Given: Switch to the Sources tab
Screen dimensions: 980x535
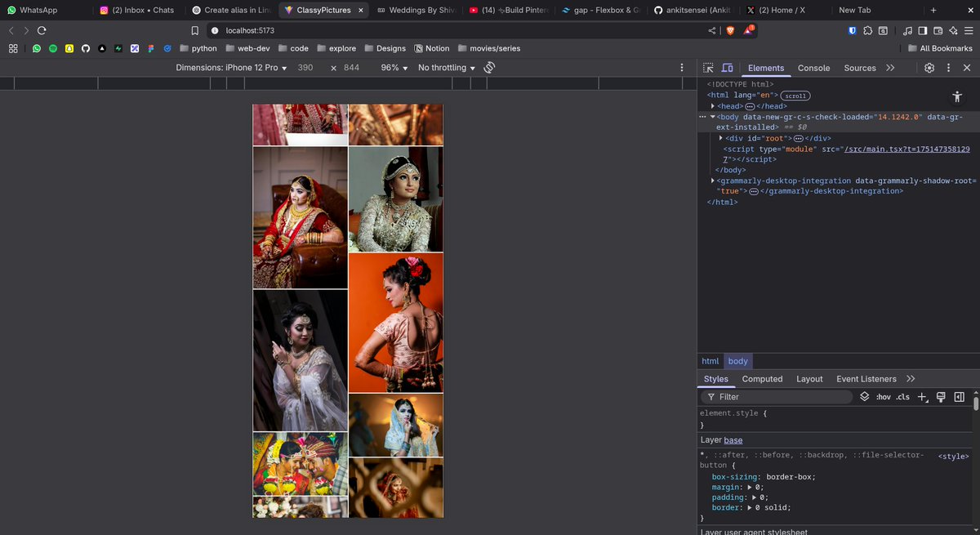Looking at the screenshot, I should [x=860, y=68].
